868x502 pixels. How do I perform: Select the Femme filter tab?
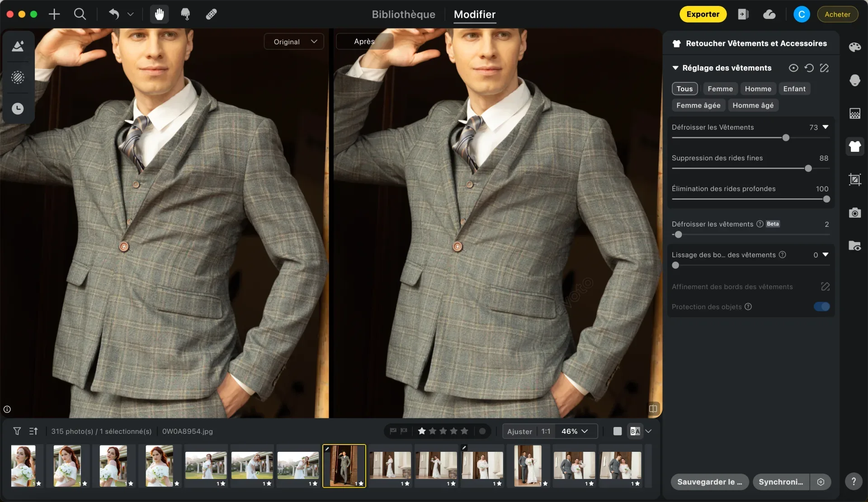(x=720, y=89)
